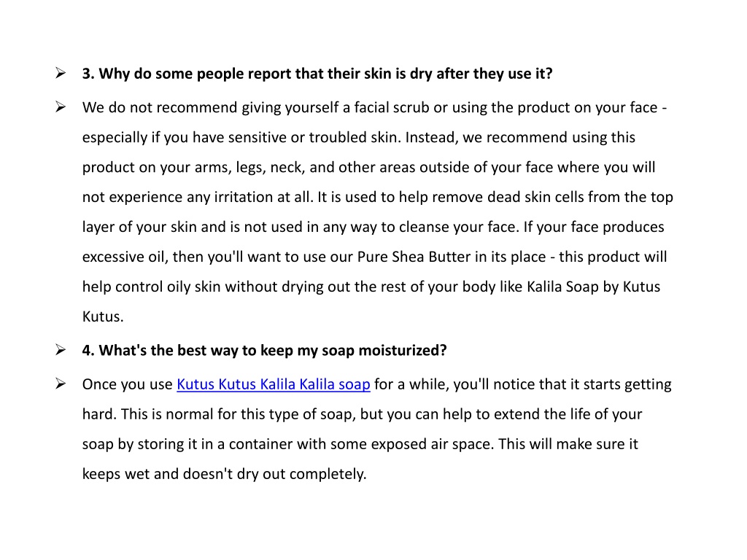Viewport: 747px width, 560px height.
Task: Click the heading 'Why do some people report'
Action: tap(317, 74)
